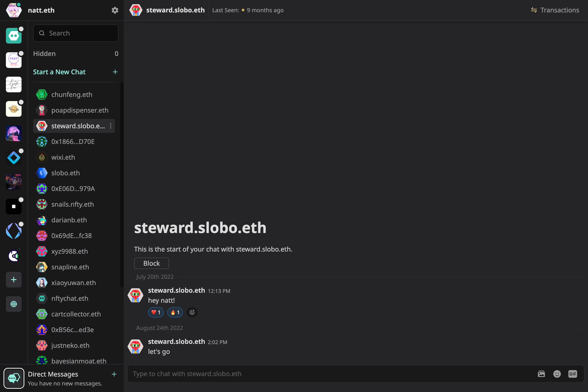Select the chunfeng.eth conversation

click(x=74, y=95)
